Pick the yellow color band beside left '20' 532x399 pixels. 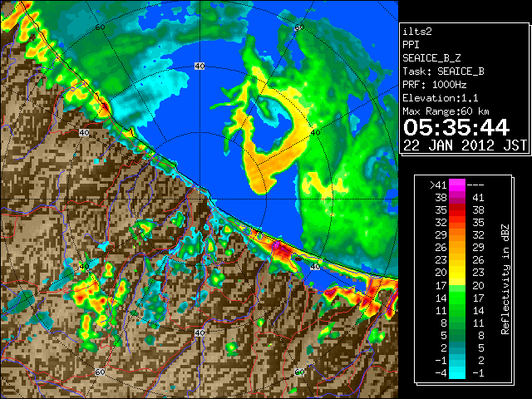[x=457, y=273]
